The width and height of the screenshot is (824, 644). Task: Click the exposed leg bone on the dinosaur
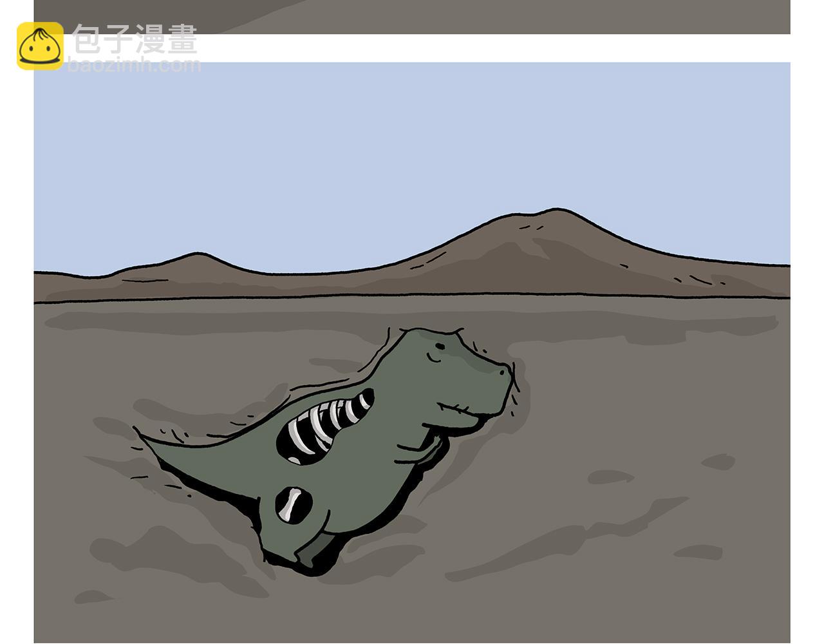coord(293,504)
